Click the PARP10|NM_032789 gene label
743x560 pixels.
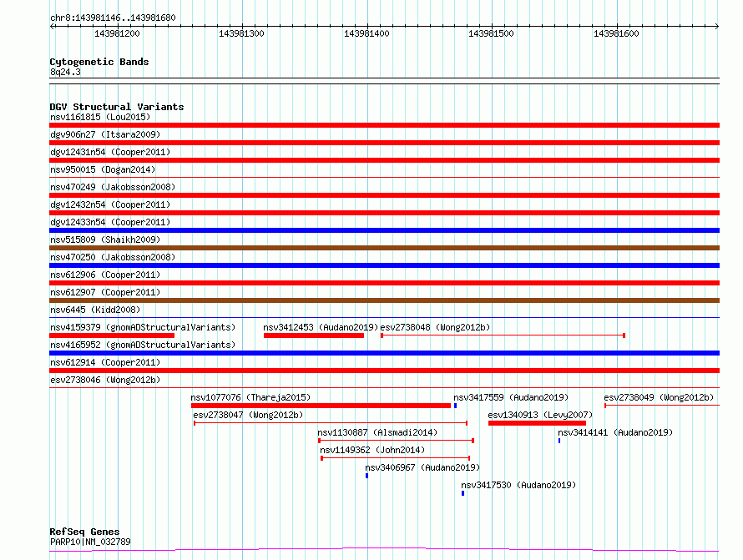coord(90,542)
